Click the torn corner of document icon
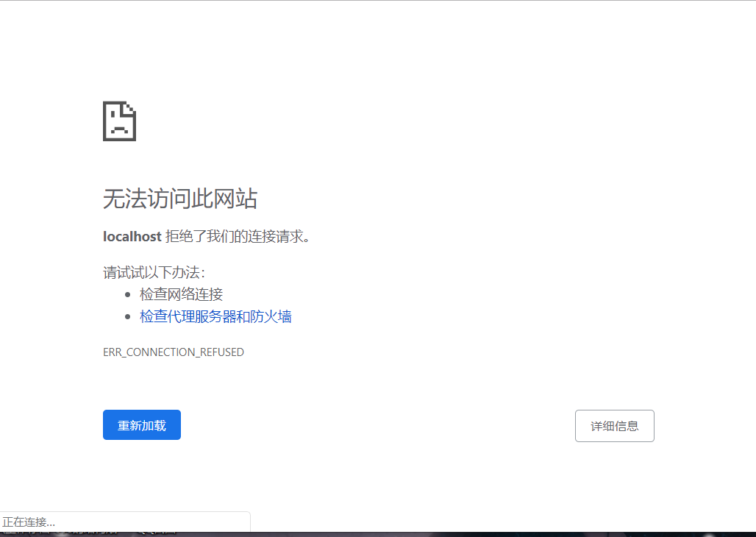The image size is (756, 537). [130, 107]
